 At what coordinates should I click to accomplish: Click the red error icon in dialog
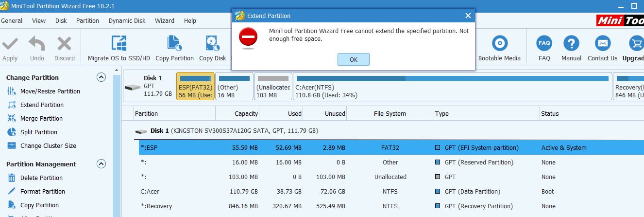click(x=248, y=37)
